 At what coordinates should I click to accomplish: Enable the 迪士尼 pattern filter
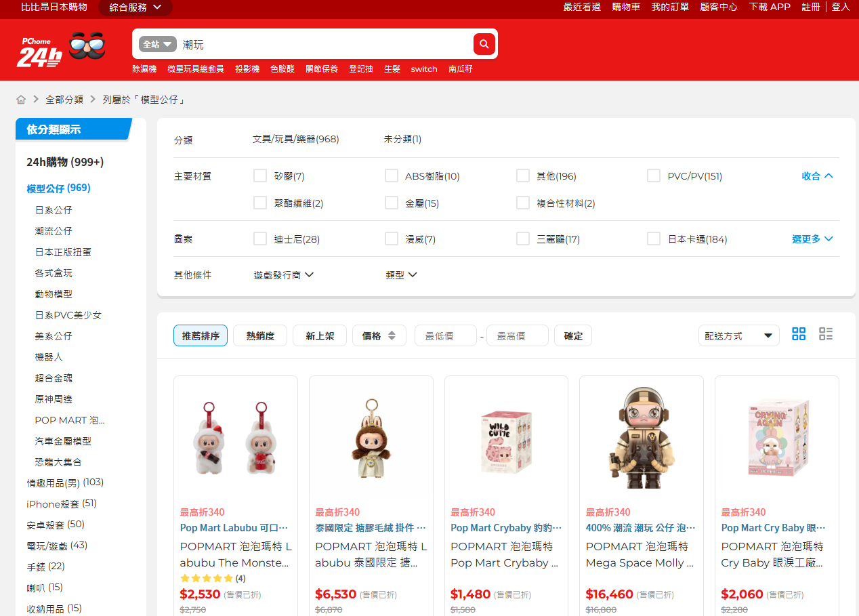[260, 239]
